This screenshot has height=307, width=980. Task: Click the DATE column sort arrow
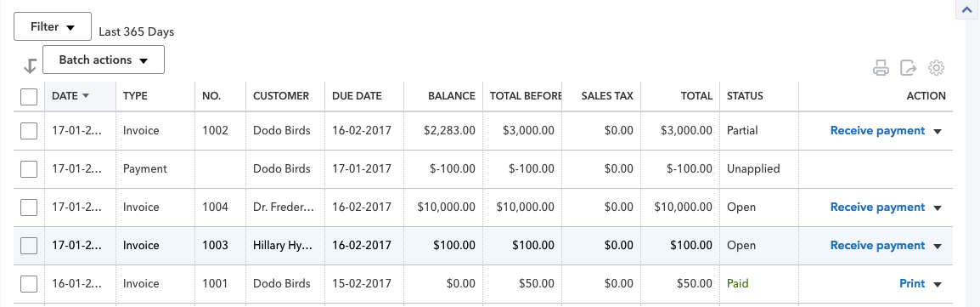[86, 95]
